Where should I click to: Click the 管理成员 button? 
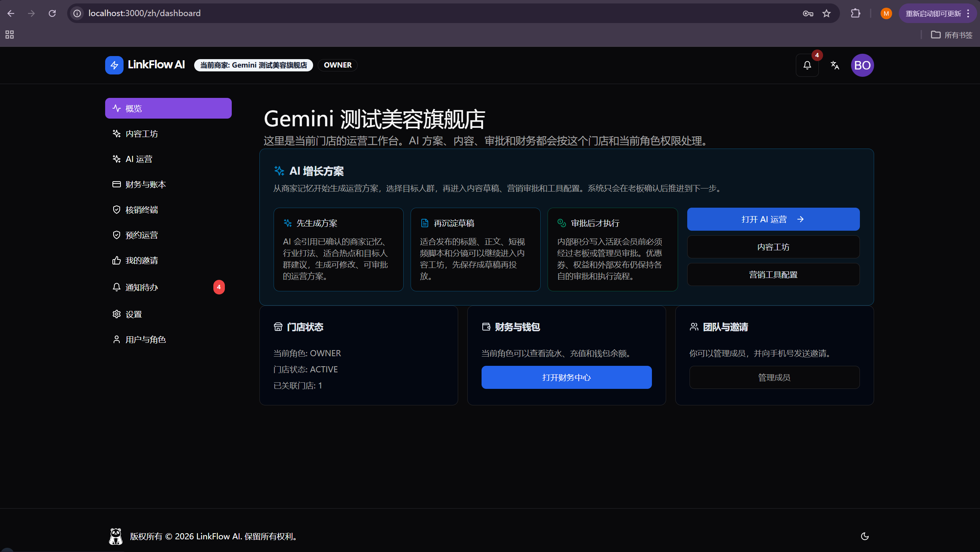(x=774, y=377)
